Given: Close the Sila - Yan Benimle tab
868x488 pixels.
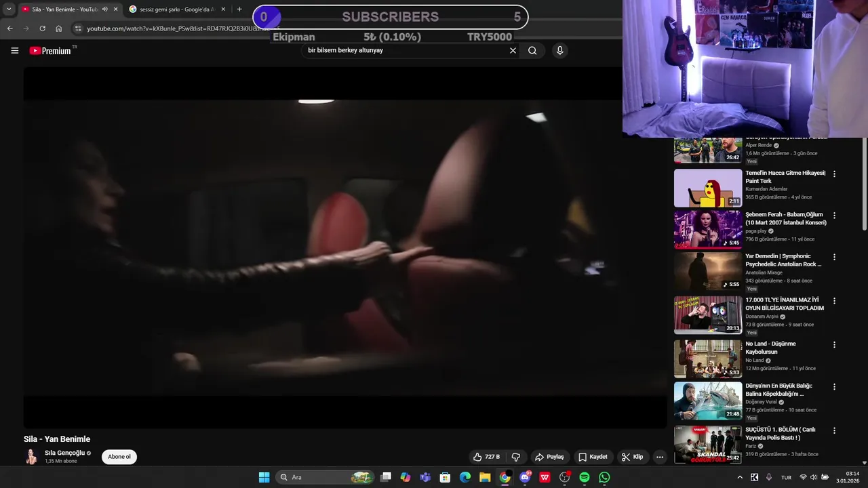Looking at the screenshot, I should (115, 9).
